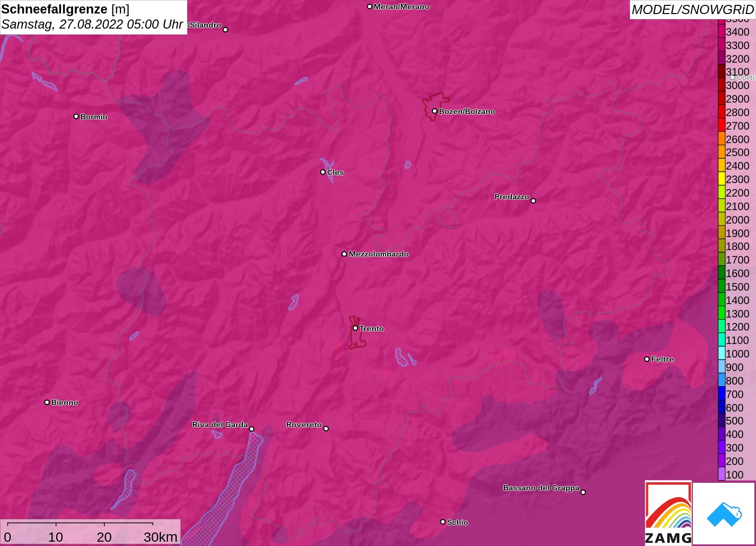Select the Silandro city marker
The height and width of the screenshot is (546, 756).
point(225,30)
